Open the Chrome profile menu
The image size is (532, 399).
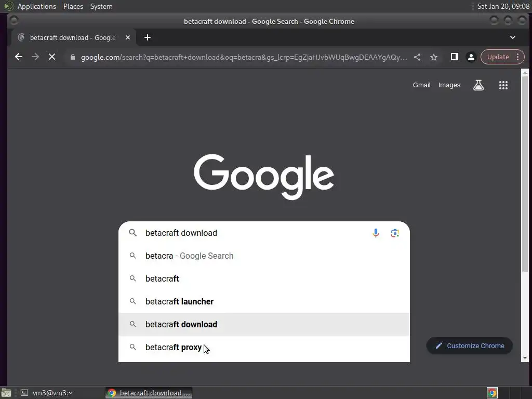pyautogui.click(x=471, y=57)
